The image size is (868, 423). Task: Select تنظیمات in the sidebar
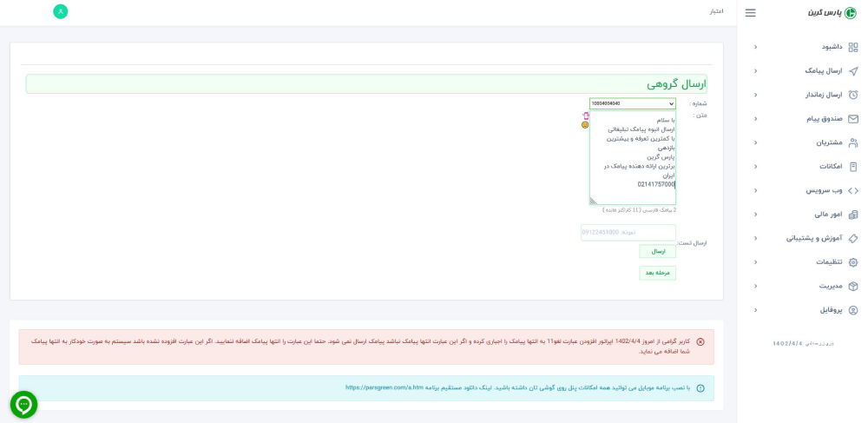coord(822,262)
